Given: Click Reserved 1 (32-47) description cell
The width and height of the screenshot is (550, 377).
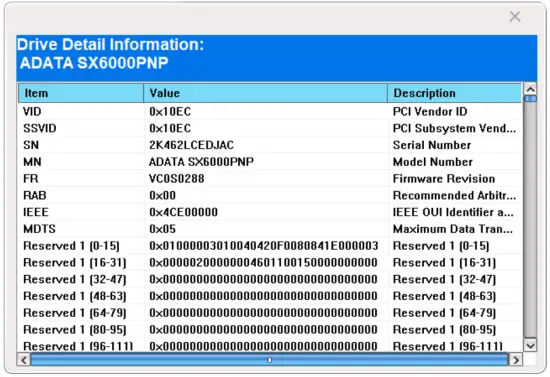Looking at the screenshot, I should [444, 280].
